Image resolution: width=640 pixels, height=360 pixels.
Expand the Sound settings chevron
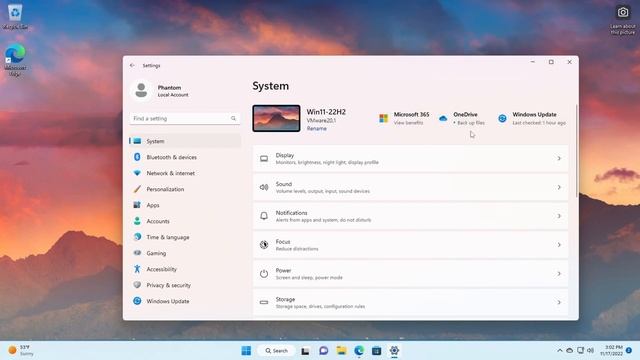click(559, 187)
